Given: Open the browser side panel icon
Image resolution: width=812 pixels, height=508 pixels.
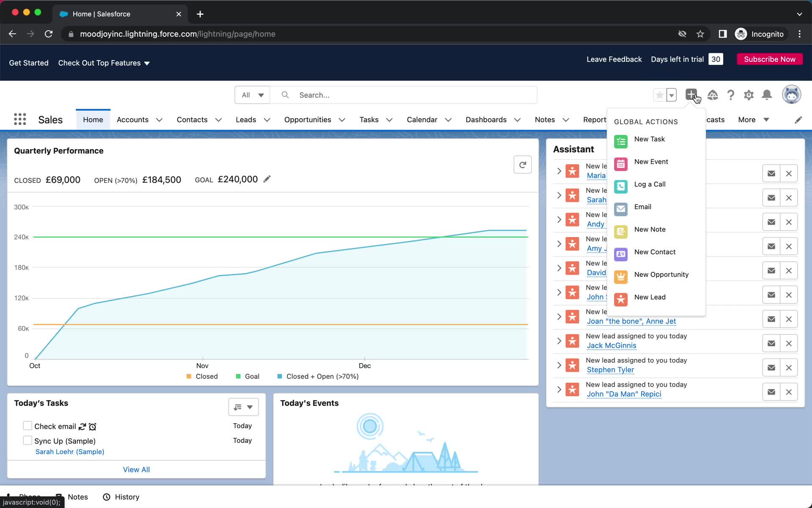Looking at the screenshot, I should click(723, 34).
